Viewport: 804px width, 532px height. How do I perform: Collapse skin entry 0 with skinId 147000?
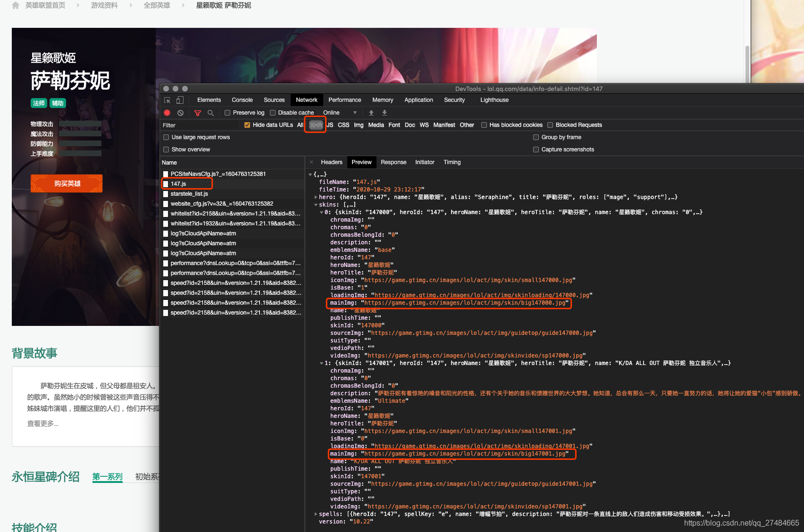[321, 212]
